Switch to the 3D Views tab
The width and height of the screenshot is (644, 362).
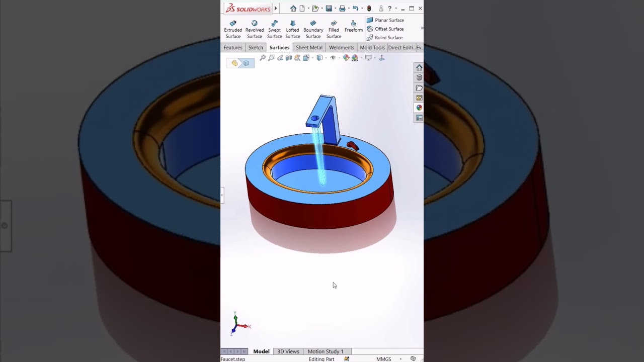pyautogui.click(x=288, y=351)
